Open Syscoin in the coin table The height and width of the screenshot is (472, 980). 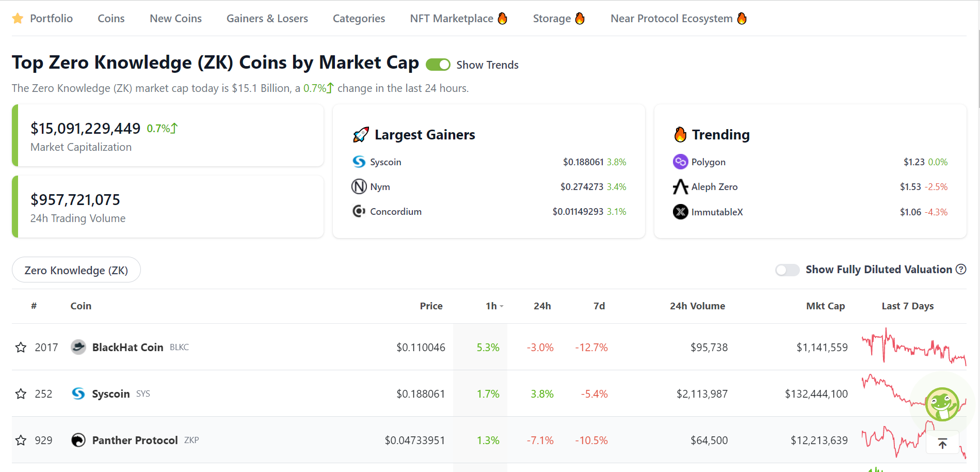coord(111,394)
